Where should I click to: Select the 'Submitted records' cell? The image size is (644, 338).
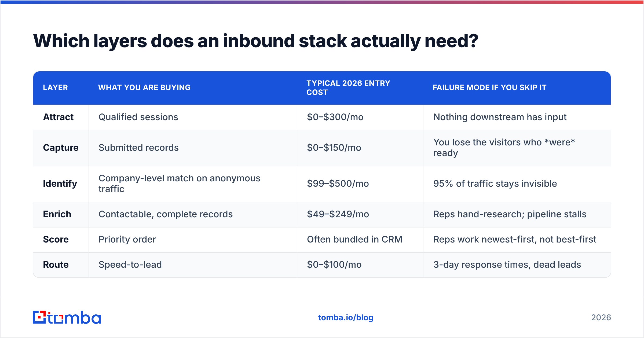[x=193, y=148]
